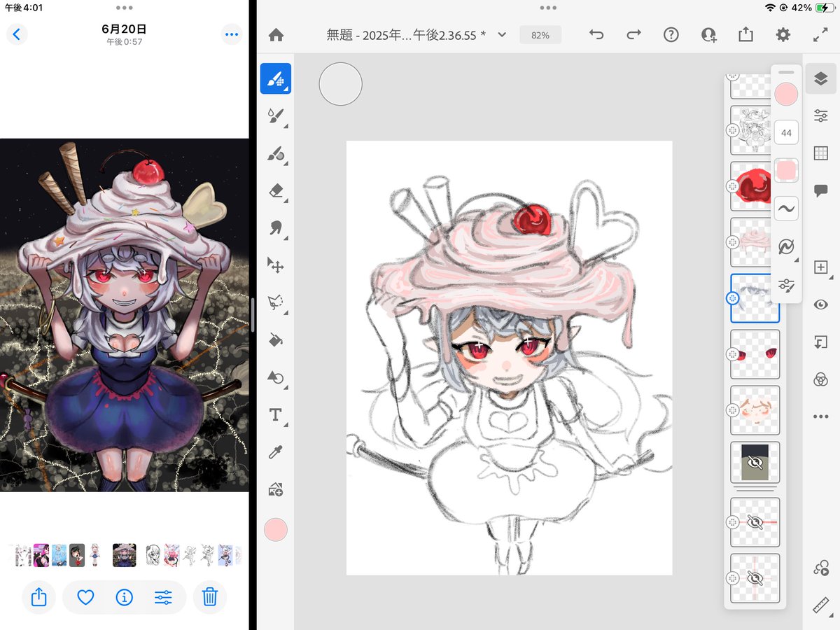Delete the photo with trash icon
The width and height of the screenshot is (840, 630).
pos(210,597)
